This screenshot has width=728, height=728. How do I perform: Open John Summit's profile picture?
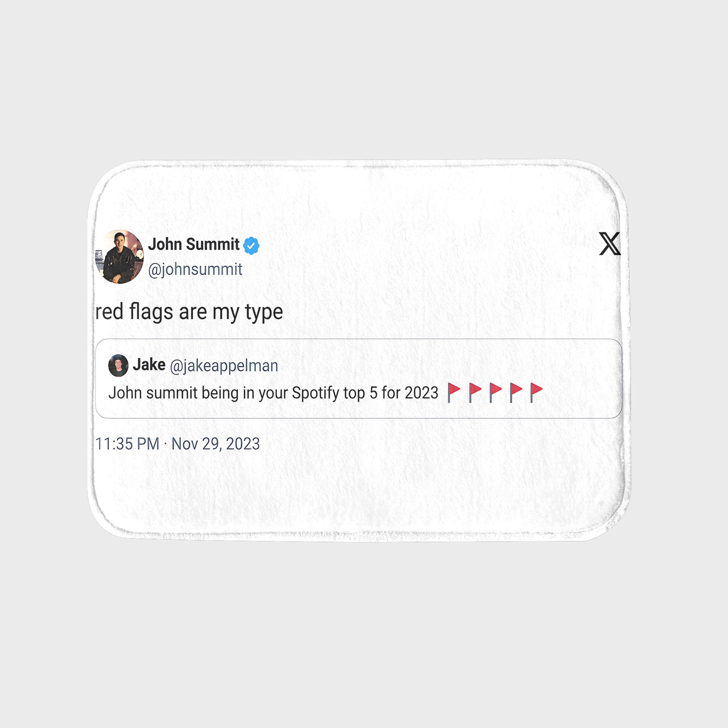tap(119, 257)
